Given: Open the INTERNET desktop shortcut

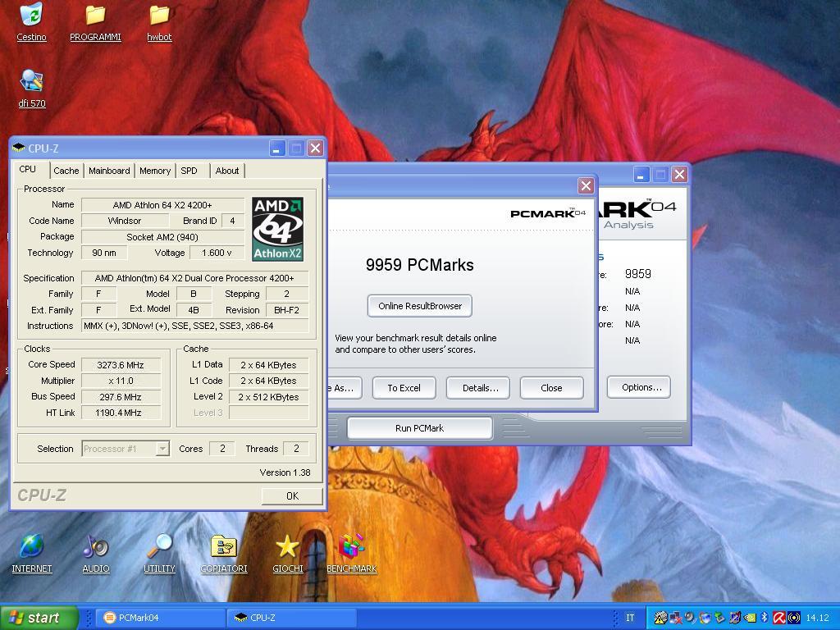Looking at the screenshot, I should (32, 554).
